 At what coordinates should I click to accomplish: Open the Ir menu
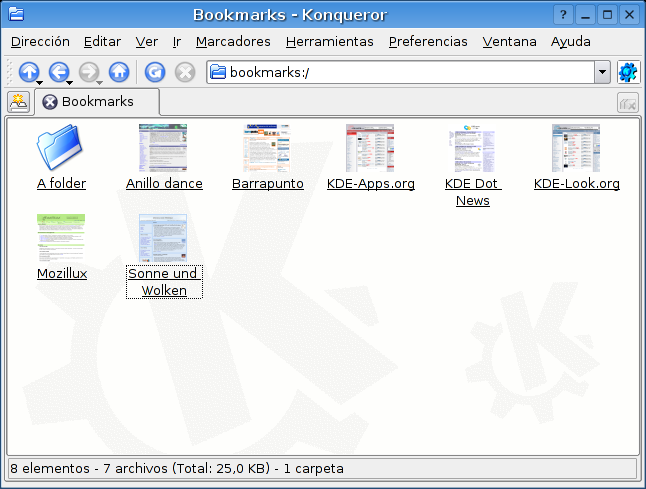[x=177, y=42]
